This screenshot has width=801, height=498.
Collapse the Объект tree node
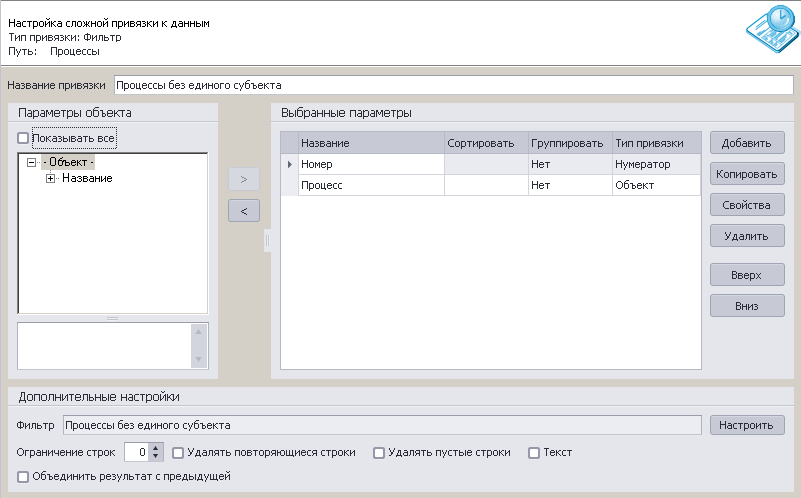(32, 162)
